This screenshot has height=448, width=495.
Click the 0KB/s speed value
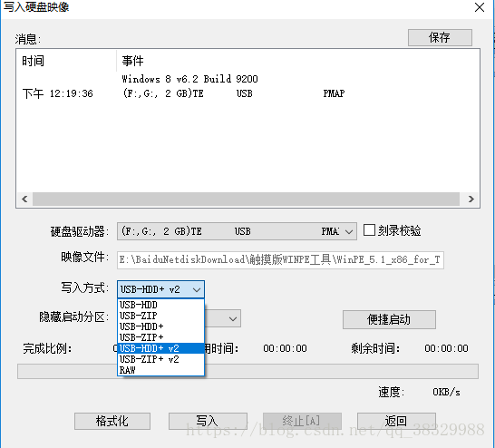pos(446,392)
